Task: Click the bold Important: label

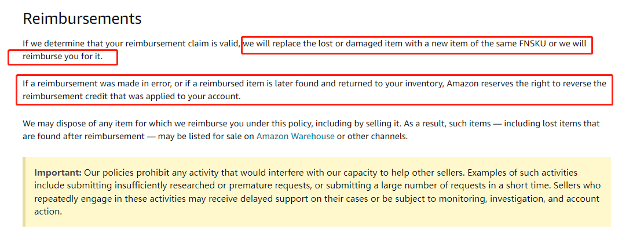Action: click(58, 173)
